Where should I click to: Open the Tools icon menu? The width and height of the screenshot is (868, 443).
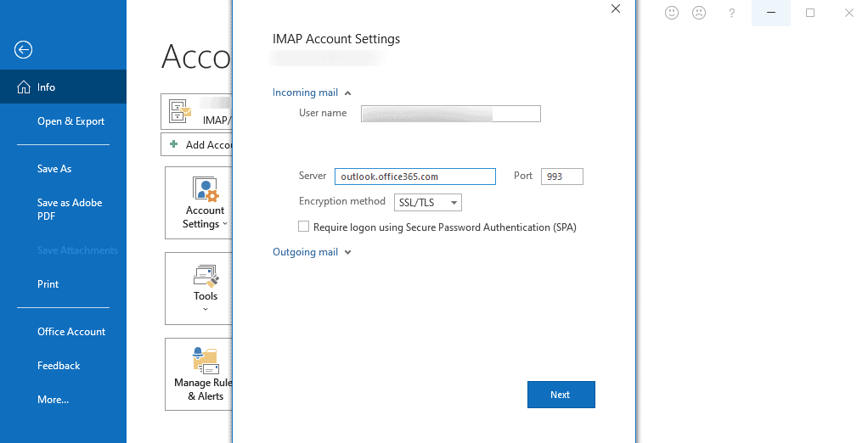click(x=200, y=289)
